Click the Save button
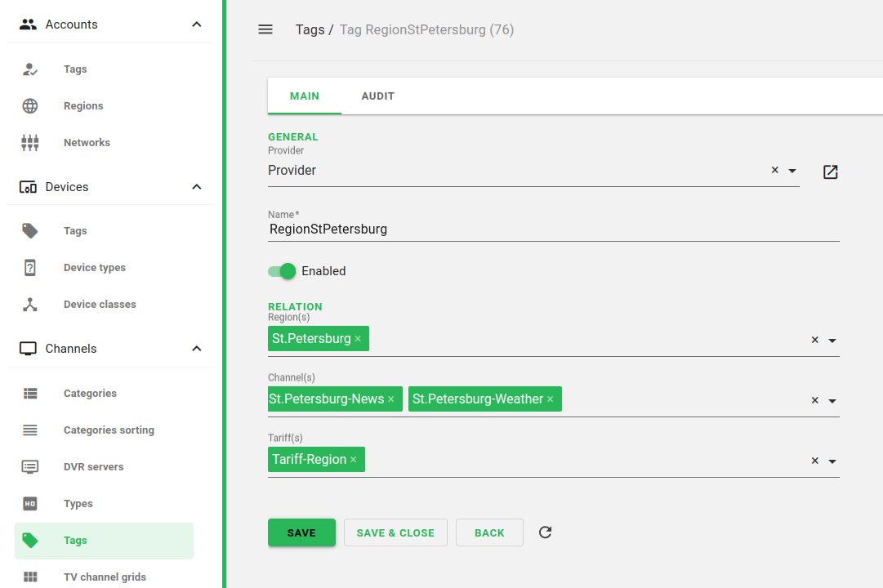The image size is (883, 588). (301, 532)
